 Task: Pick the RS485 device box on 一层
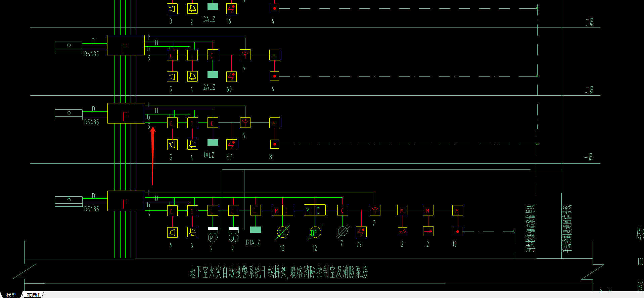[x=68, y=114]
